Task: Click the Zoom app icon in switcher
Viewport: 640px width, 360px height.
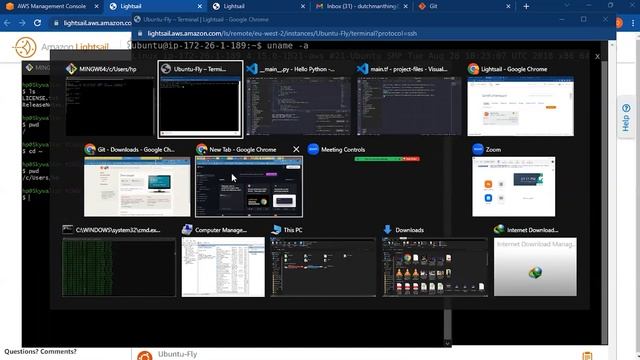Action: (x=478, y=149)
